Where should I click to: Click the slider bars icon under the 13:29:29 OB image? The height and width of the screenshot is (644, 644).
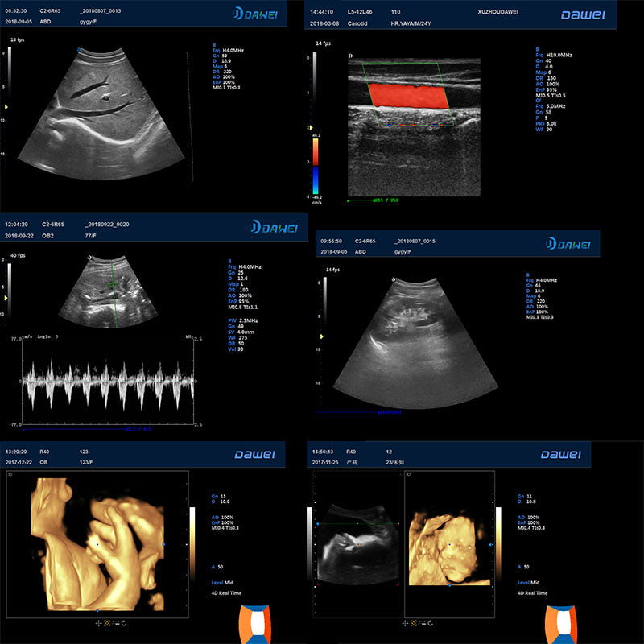click(115, 623)
